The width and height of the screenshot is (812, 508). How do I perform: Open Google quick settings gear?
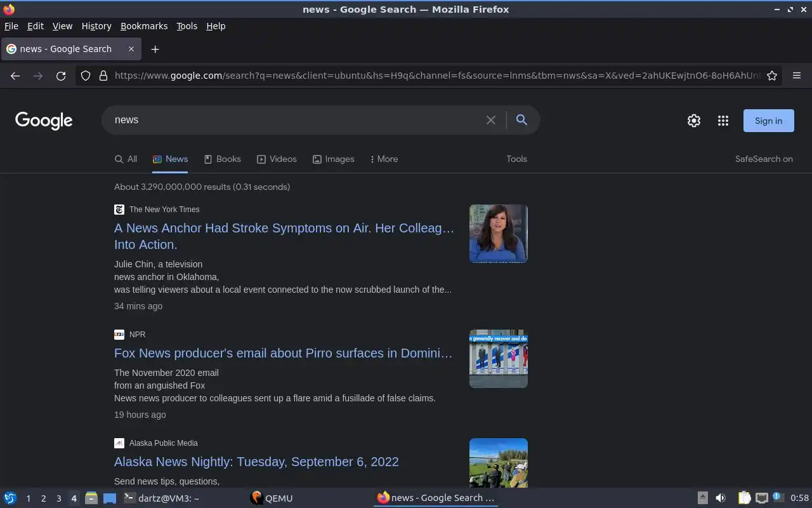[x=694, y=121]
